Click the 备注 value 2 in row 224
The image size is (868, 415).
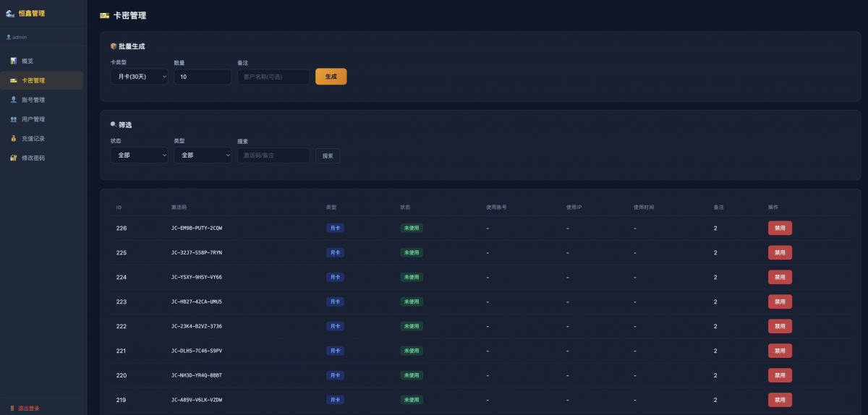[x=715, y=277]
